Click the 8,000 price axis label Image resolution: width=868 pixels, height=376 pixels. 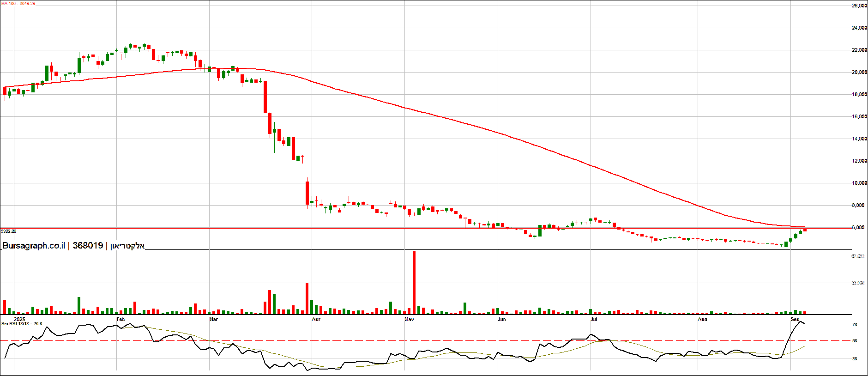[859, 205]
